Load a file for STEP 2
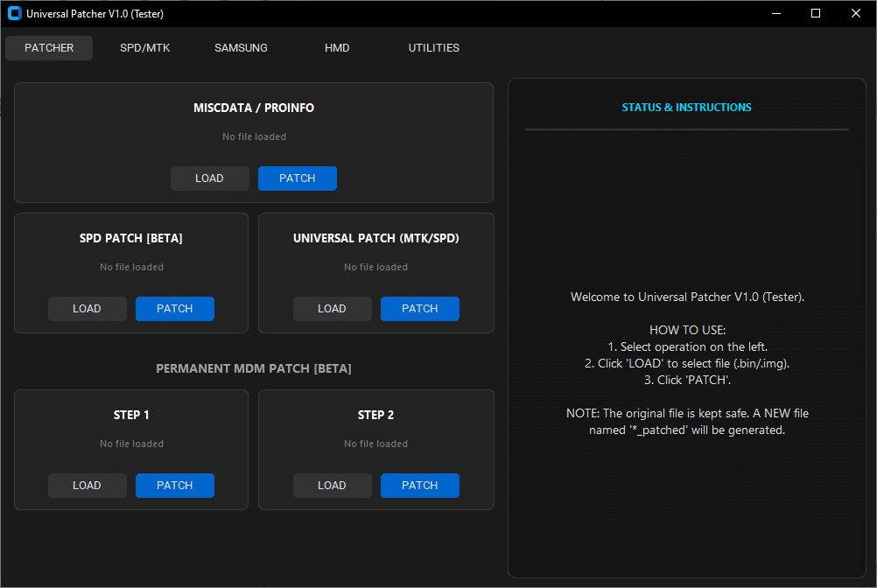This screenshot has width=877, height=588. (332, 485)
